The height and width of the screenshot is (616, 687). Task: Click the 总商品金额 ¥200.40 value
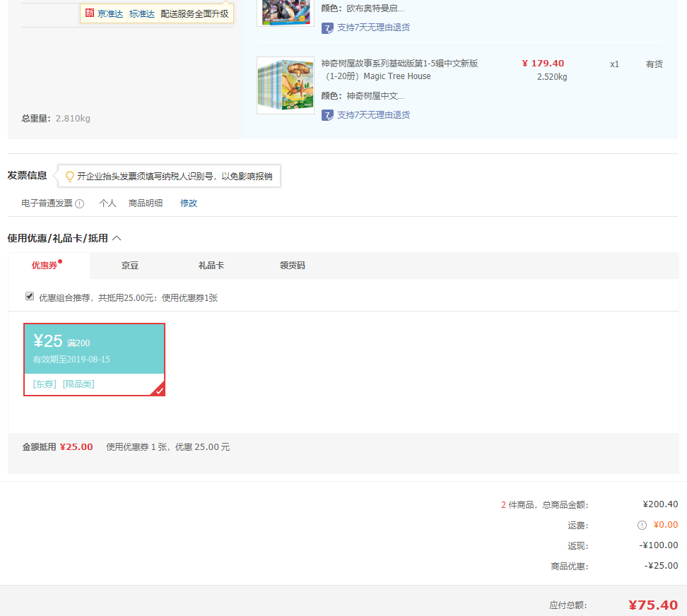point(660,504)
